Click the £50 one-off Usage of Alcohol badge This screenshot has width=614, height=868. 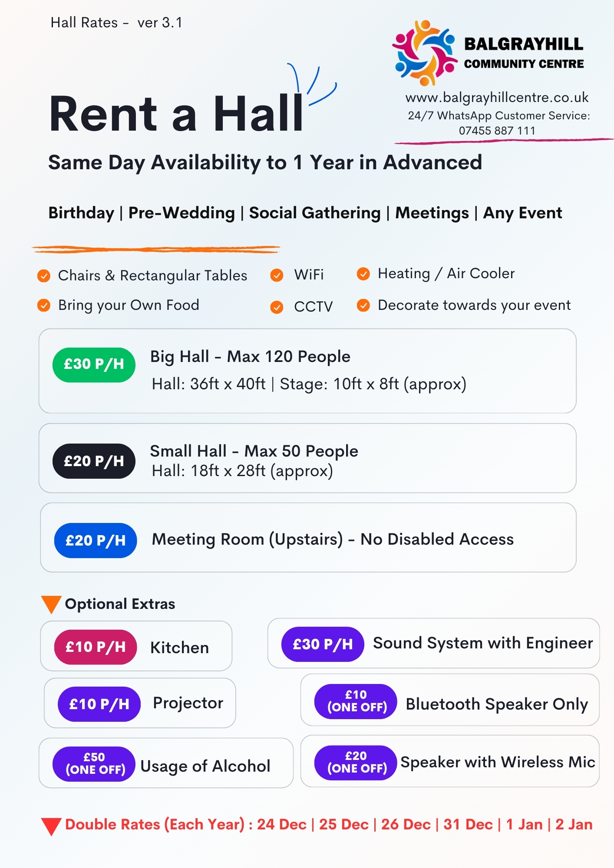coord(94,764)
